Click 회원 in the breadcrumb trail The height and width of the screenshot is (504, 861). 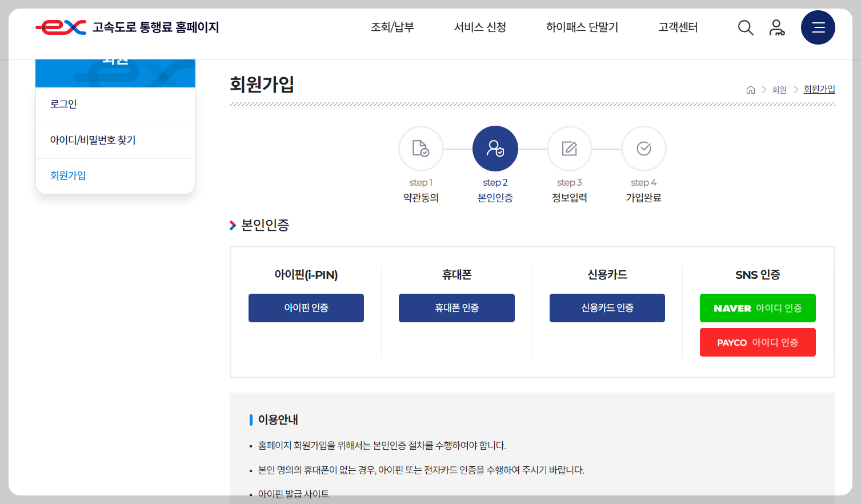pyautogui.click(x=780, y=89)
